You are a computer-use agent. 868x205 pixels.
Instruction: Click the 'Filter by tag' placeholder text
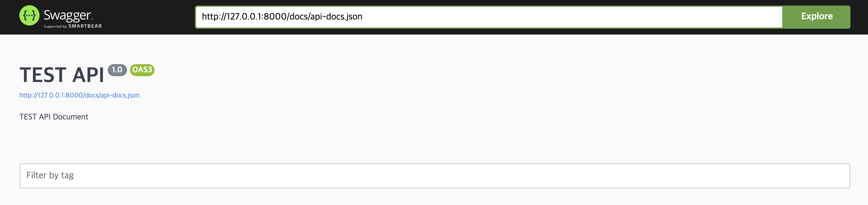(x=50, y=175)
